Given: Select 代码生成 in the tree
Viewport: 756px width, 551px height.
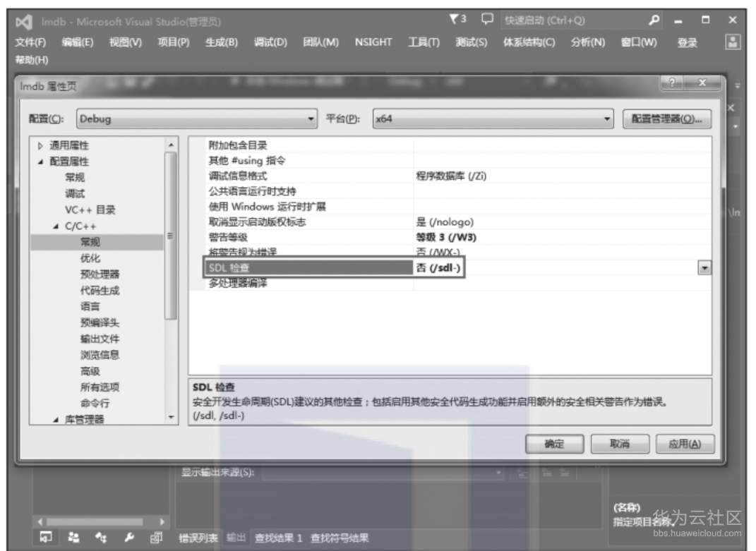Looking at the screenshot, I should [x=100, y=291].
